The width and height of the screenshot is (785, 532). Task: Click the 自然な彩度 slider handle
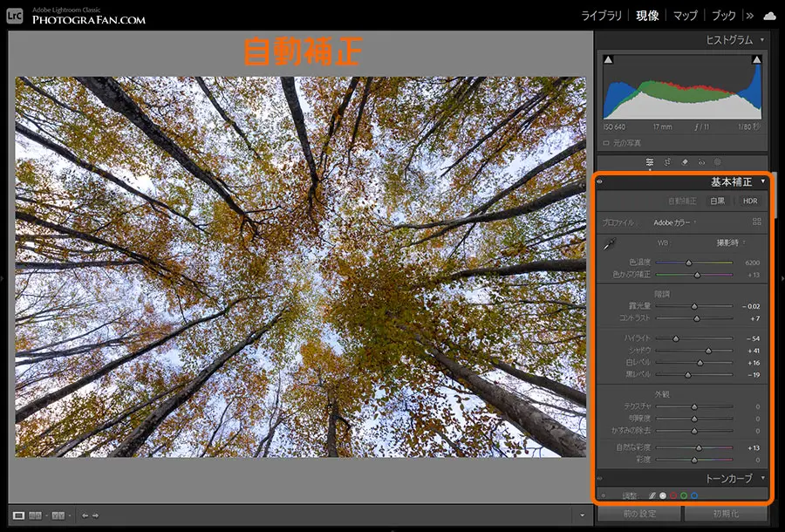pyautogui.click(x=699, y=448)
